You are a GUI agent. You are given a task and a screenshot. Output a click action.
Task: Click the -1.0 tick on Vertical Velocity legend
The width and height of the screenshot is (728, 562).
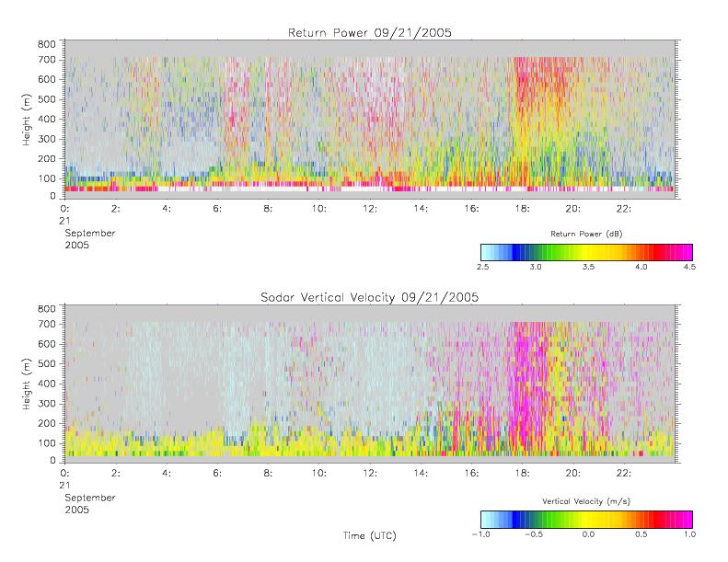point(480,534)
